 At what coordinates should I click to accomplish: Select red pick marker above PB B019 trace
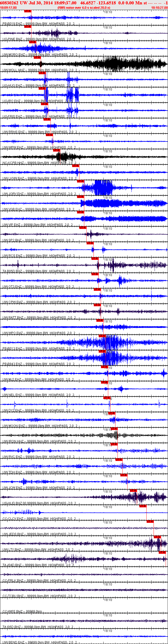28,11
